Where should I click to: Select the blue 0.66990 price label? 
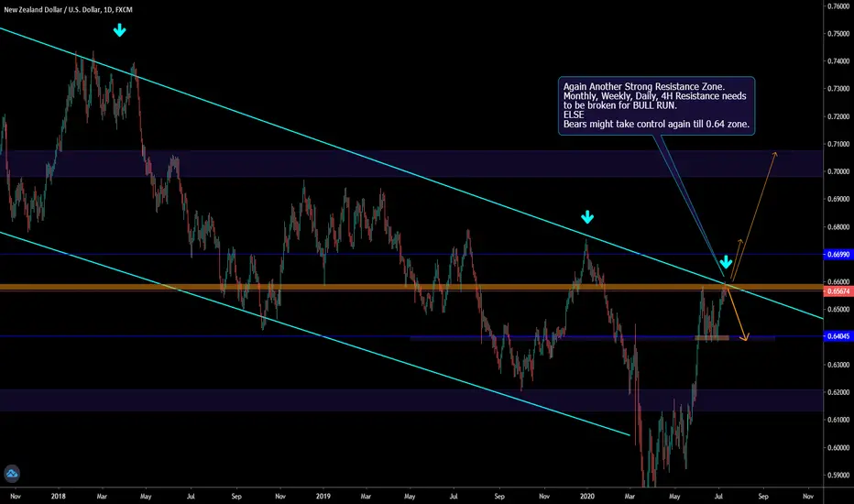coord(838,255)
